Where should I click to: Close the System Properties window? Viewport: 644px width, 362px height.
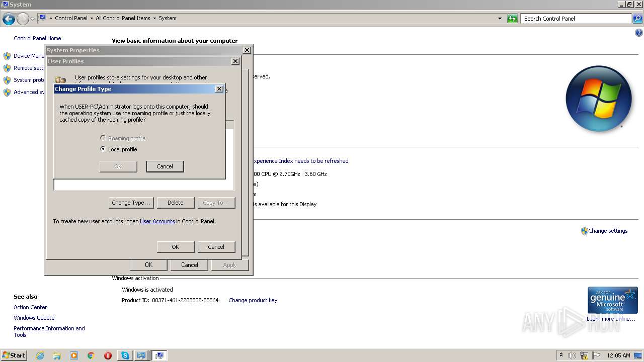click(247, 50)
